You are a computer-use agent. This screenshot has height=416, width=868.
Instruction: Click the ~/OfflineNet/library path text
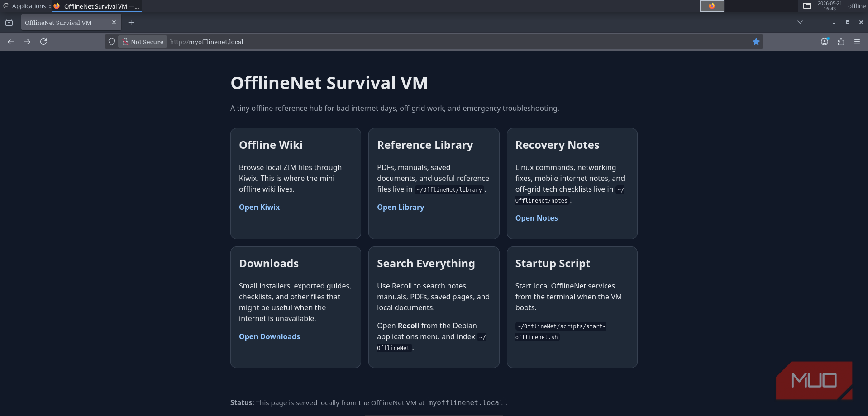coord(449,190)
